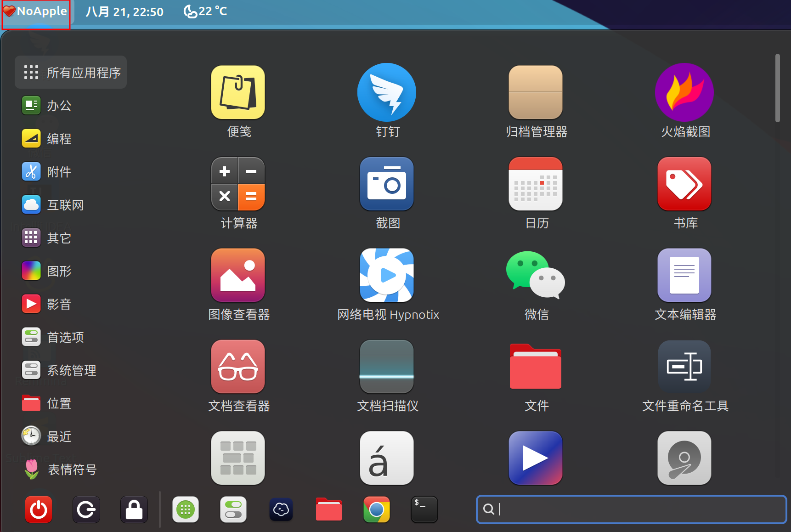The width and height of the screenshot is (791, 532).
Task: Select the 图形 graphics category
Action: pyautogui.click(x=71, y=271)
